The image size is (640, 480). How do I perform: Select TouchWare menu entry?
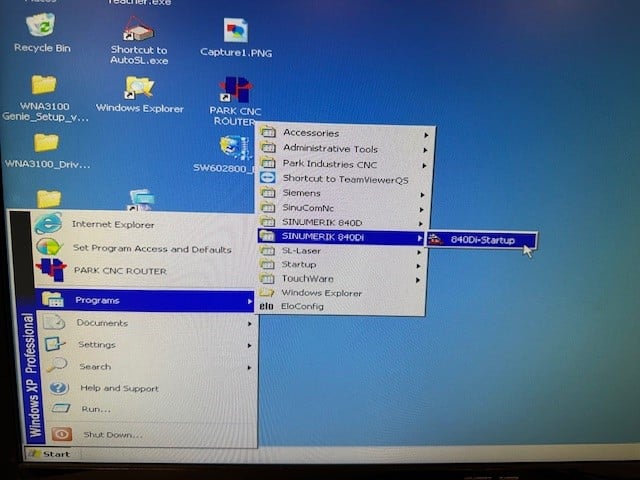pos(340,279)
